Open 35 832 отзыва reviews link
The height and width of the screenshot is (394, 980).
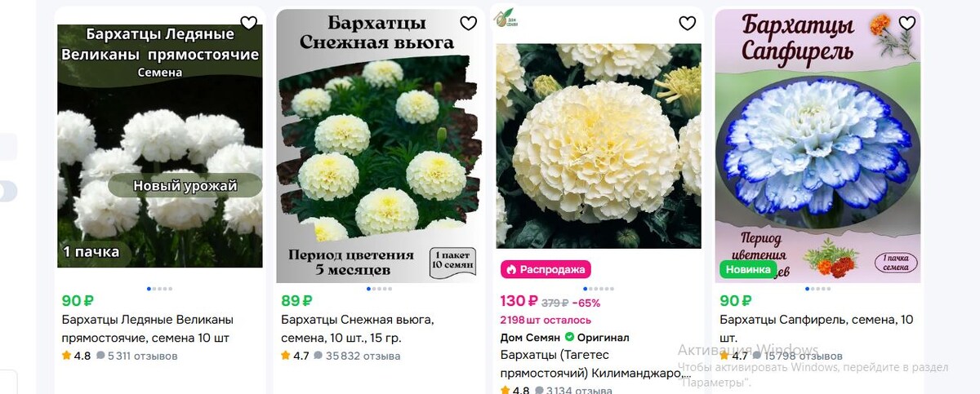pos(363,356)
